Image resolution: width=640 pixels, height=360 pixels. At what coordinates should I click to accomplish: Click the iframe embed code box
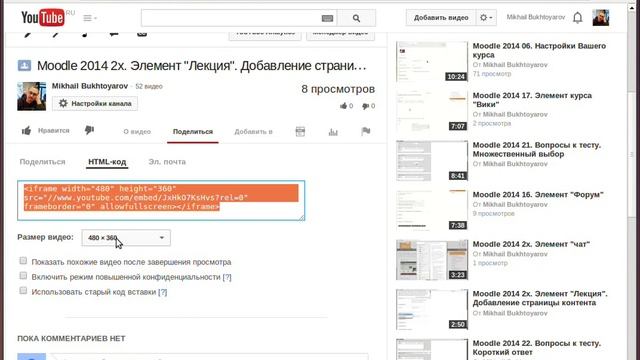point(161,200)
